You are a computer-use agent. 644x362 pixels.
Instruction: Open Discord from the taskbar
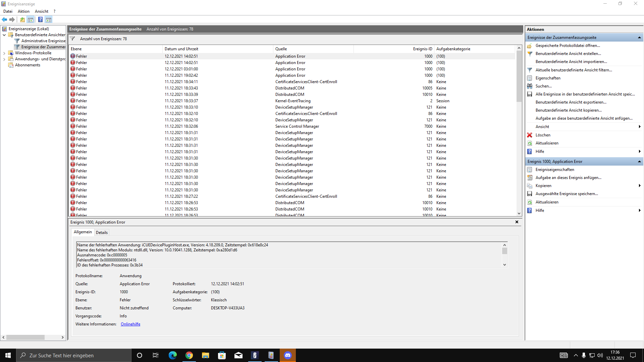[x=288, y=355]
